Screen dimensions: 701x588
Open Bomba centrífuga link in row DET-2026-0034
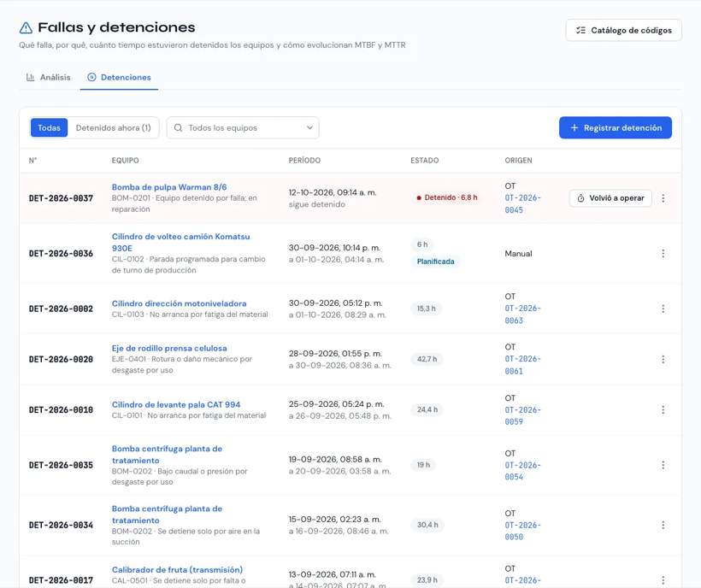coord(167,514)
